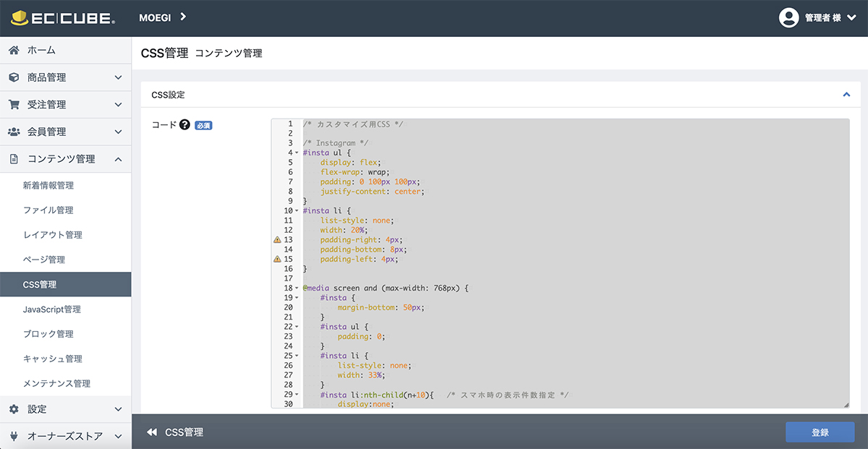This screenshot has width=868, height=449.
Task: Click the 登録 register button
Action: tap(820, 432)
